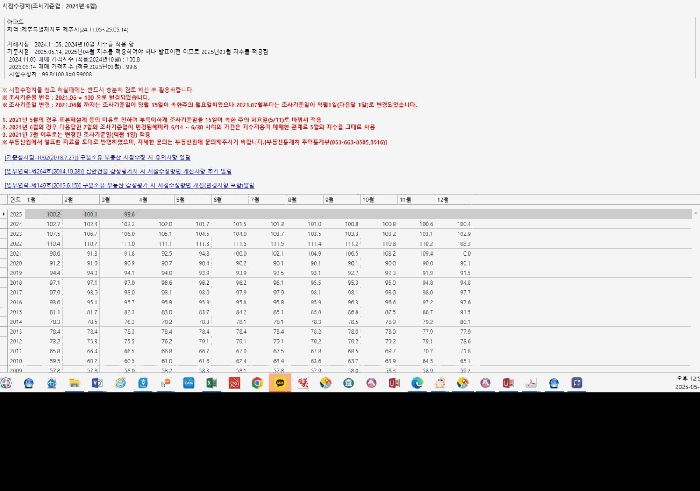The image size is (700, 491).
Task: Open the taskbar system clock
Action: coord(686,382)
